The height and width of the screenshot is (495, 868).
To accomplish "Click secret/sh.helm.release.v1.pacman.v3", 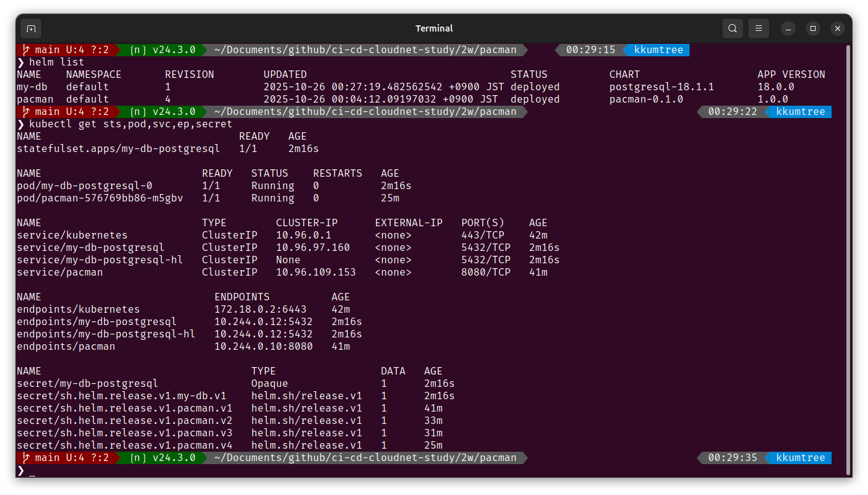I will click(125, 433).
